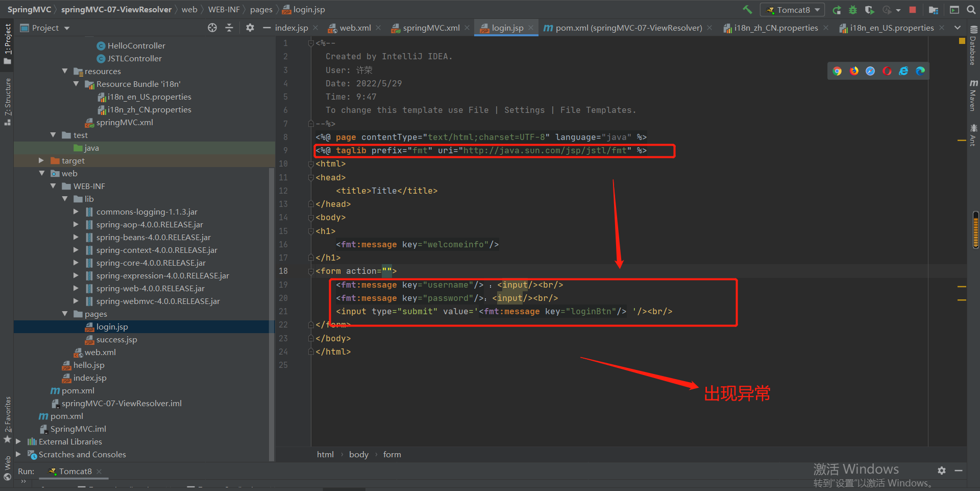Open page in Chrome browser icon
980x491 pixels.
[837, 71]
